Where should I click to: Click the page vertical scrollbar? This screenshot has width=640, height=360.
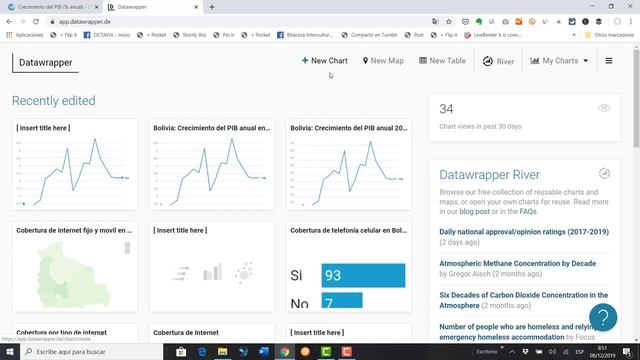tap(636, 98)
